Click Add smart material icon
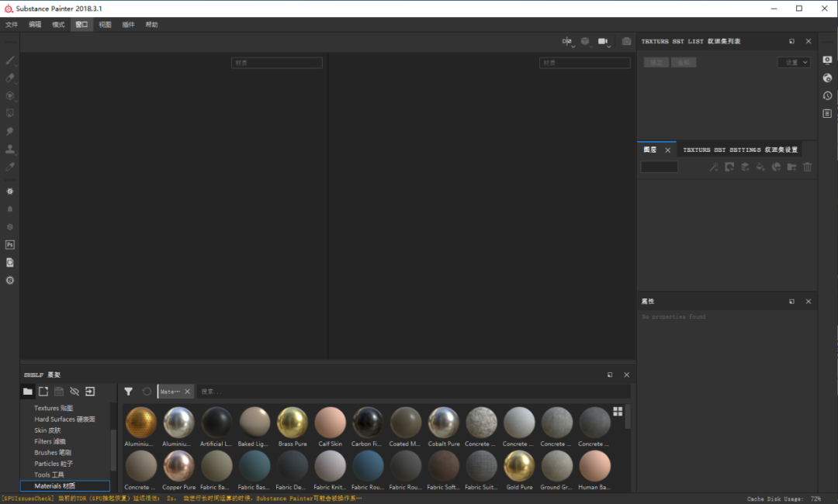This screenshot has height=504, width=838. (776, 167)
